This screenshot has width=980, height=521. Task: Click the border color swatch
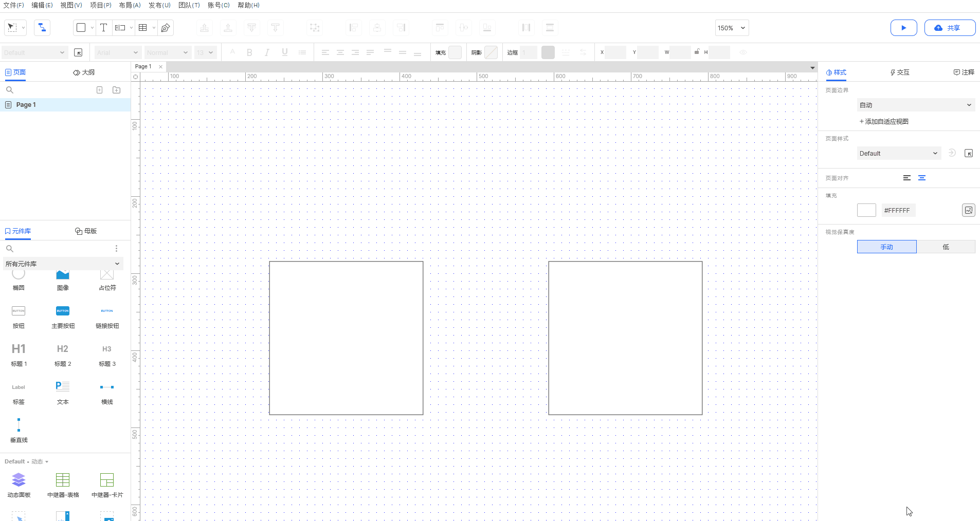(548, 52)
